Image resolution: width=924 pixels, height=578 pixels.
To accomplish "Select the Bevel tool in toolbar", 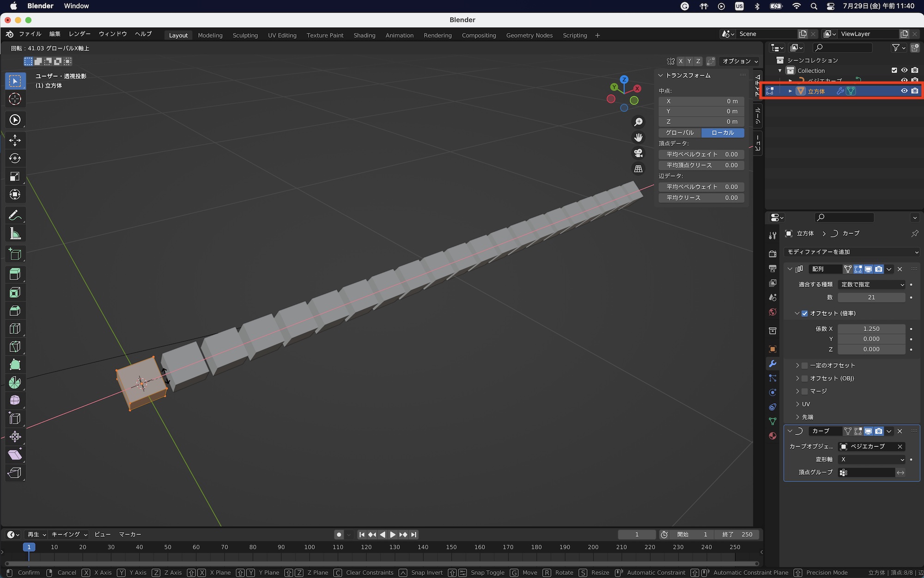I will coord(15,310).
